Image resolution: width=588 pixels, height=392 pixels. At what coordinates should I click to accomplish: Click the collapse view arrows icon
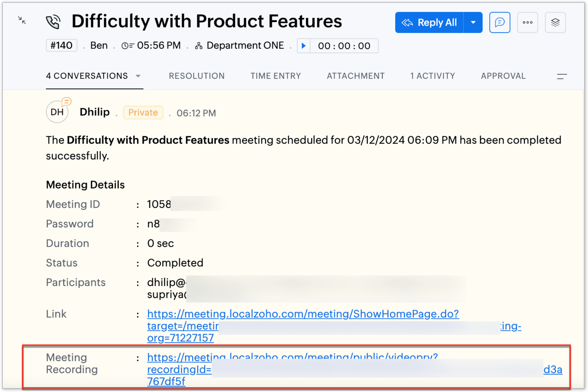[22, 20]
